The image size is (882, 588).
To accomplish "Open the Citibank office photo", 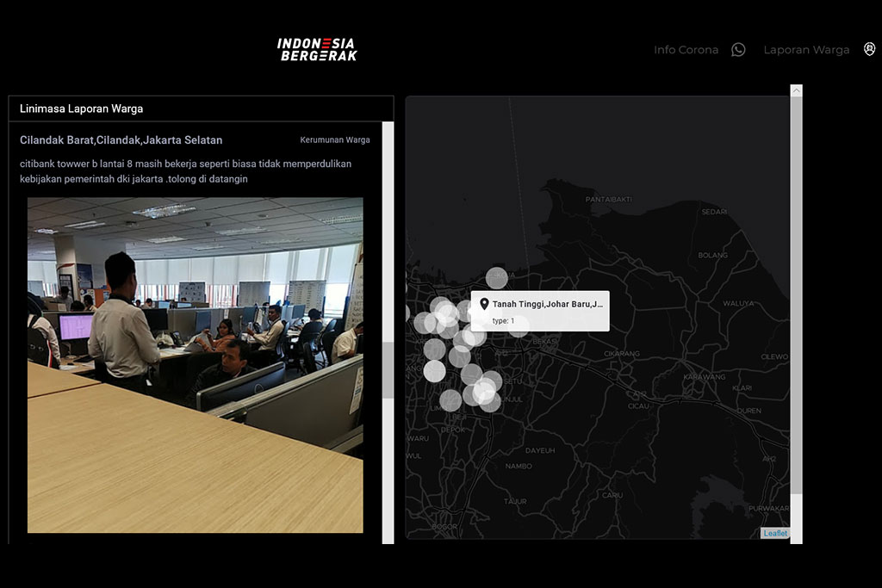I will pos(195,365).
